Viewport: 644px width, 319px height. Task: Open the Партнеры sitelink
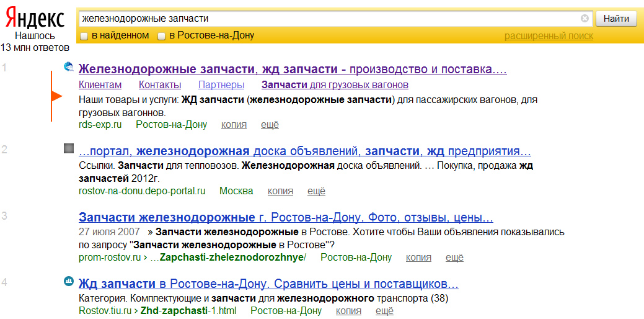click(x=221, y=85)
